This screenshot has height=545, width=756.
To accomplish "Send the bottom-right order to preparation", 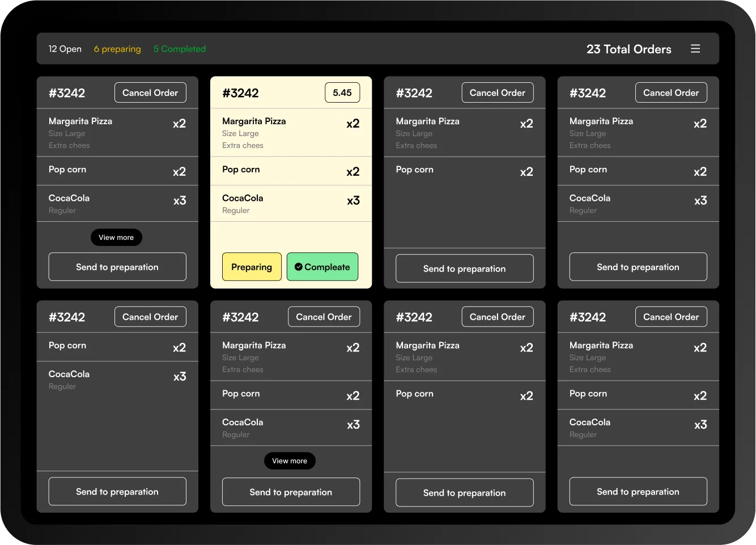I will click(638, 491).
